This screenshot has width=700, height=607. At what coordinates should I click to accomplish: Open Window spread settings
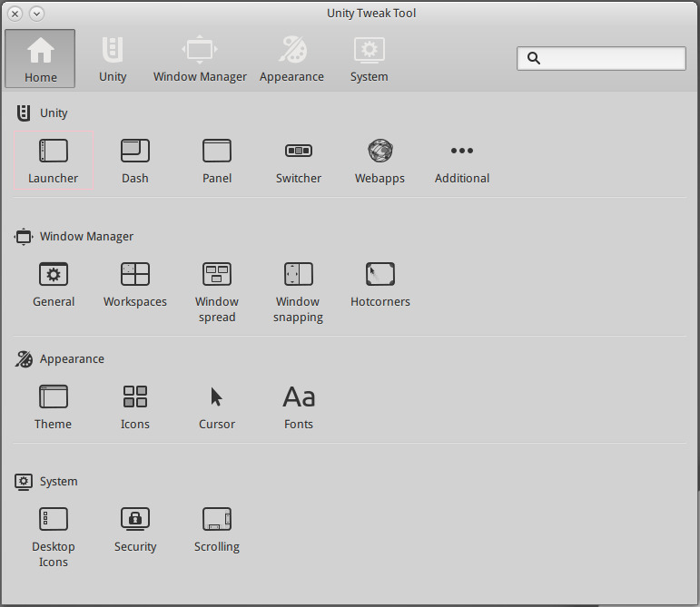pyautogui.click(x=217, y=275)
